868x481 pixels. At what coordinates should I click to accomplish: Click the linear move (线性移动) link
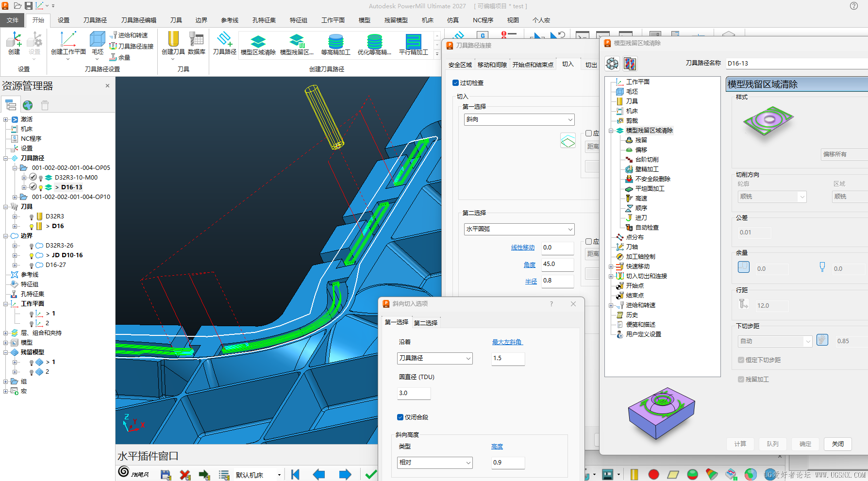[523, 248]
